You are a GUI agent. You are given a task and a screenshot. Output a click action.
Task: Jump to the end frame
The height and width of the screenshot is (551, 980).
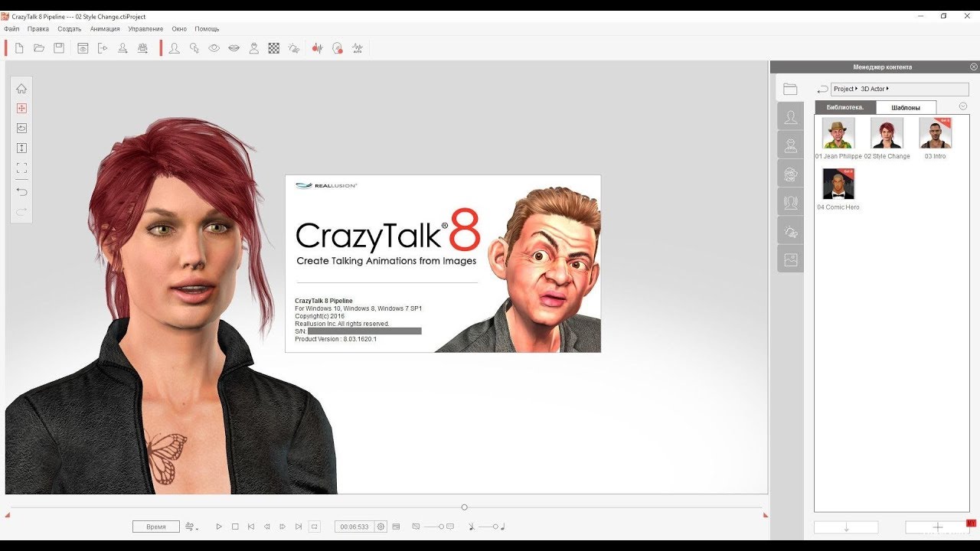pos(298,527)
